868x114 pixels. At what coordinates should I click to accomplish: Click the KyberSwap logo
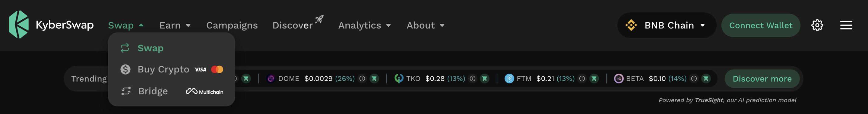[51, 24]
